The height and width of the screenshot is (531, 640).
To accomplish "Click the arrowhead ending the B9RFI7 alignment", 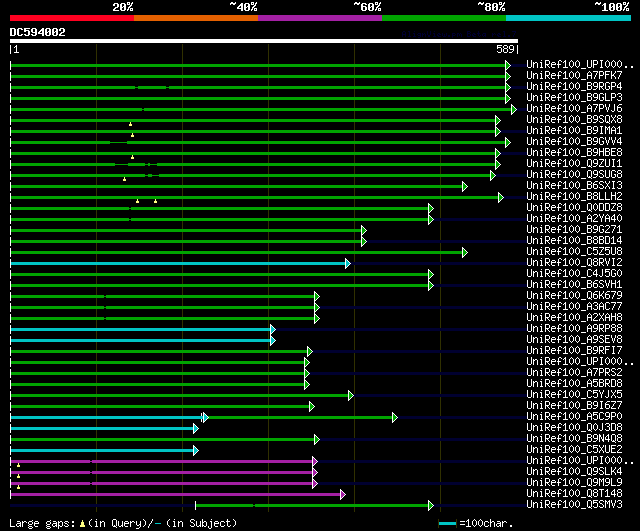I will coord(310,351).
